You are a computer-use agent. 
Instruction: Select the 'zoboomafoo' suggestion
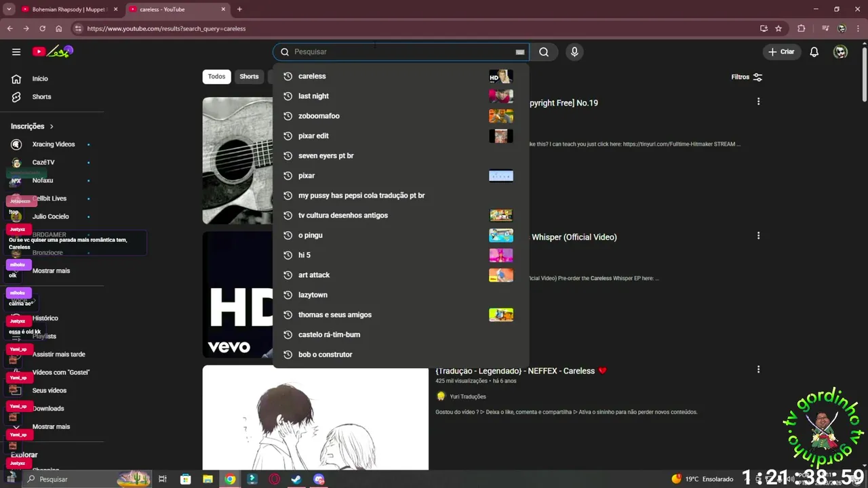(x=401, y=116)
